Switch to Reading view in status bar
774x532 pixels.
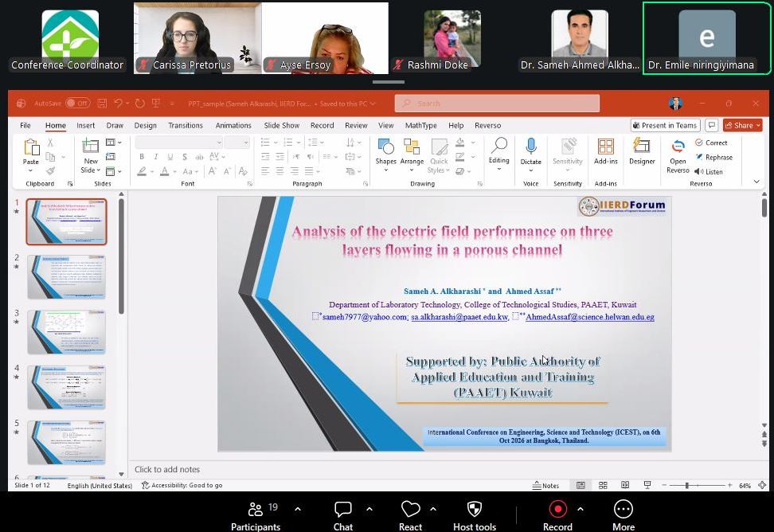pos(625,486)
